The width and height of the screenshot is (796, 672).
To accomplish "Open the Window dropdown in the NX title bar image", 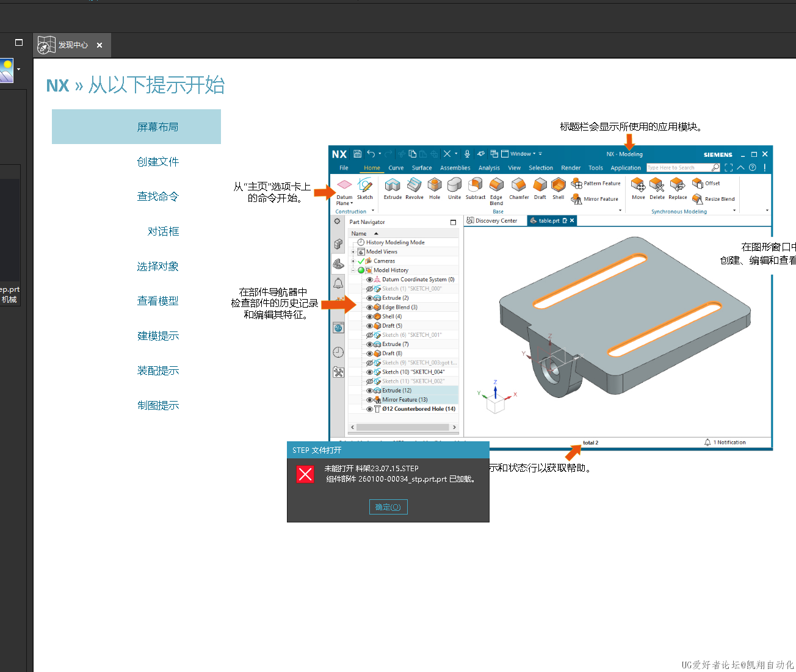I will (x=522, y=154).
